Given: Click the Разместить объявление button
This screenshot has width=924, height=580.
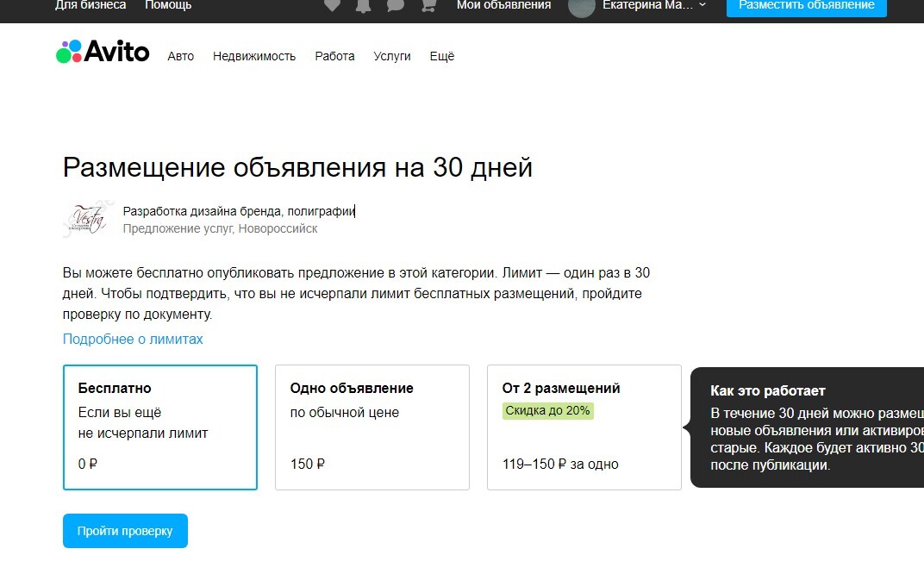Looking at the screenshot, I should click(806, 7).
